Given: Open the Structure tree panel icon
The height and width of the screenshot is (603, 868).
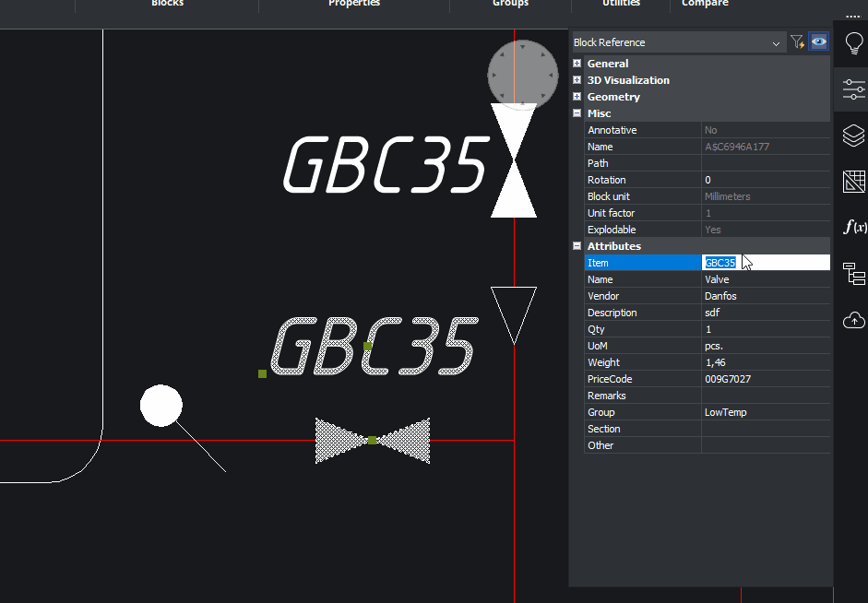Looking at the screenshot, I should [x=853, y=274].
